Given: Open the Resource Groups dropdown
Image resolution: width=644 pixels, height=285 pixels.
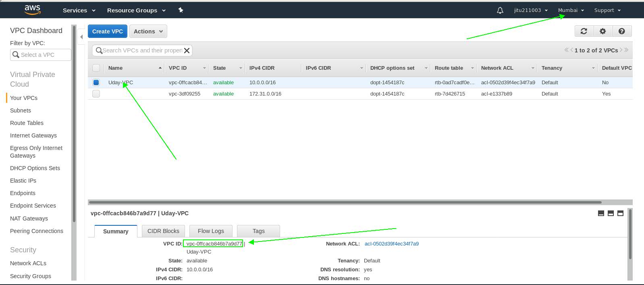Looking at the screenshot, I should click(136, 10).
